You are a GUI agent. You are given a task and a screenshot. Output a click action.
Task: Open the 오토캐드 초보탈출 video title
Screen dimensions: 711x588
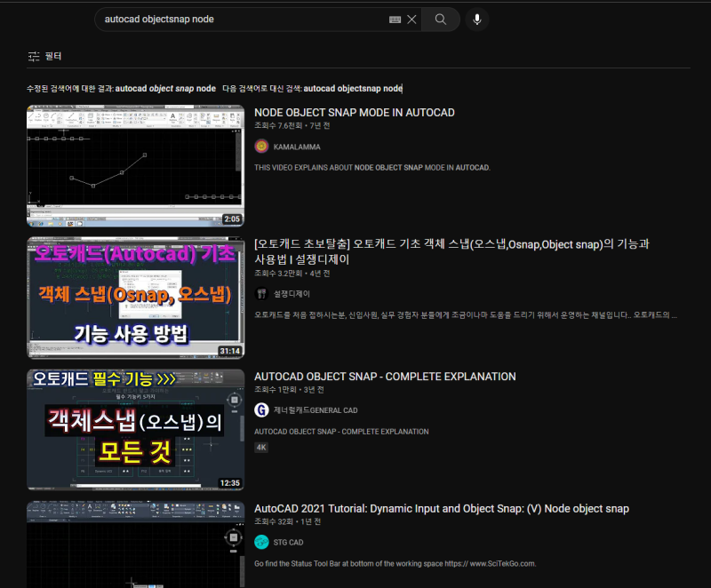[451, 251]
